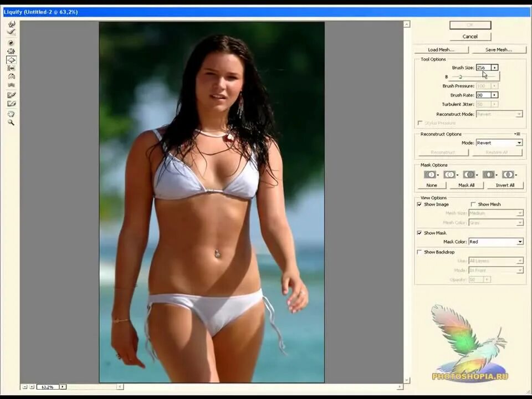Open the Mask Color dropdown

pyautogui.click(x=496, y=242)
